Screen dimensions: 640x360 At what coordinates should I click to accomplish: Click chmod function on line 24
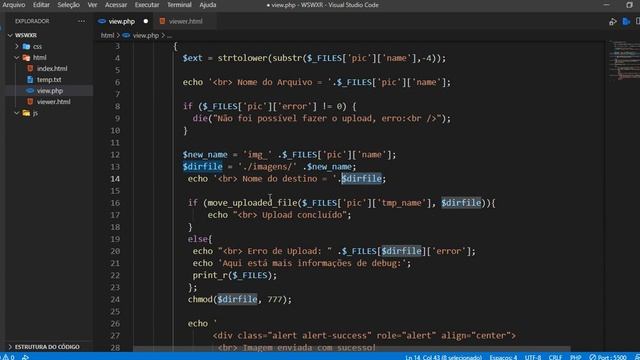[200, 300]
